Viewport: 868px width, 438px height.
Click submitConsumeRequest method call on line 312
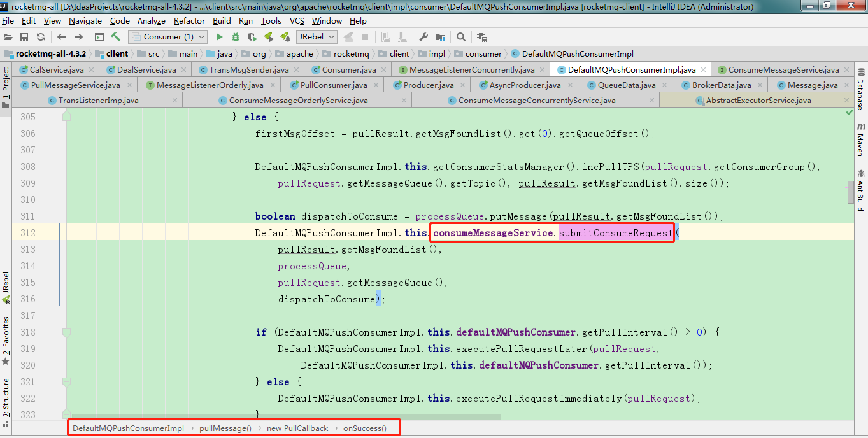tap(616, 232)
